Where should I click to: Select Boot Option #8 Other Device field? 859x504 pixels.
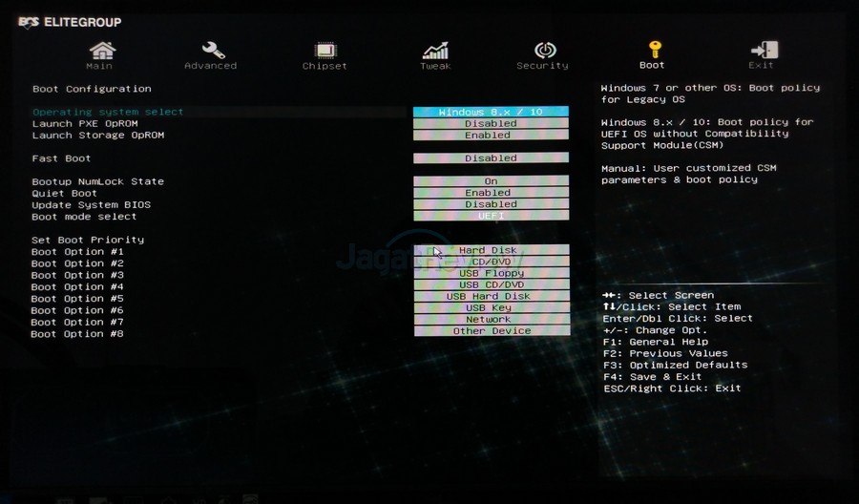click(x=491, y=331)
